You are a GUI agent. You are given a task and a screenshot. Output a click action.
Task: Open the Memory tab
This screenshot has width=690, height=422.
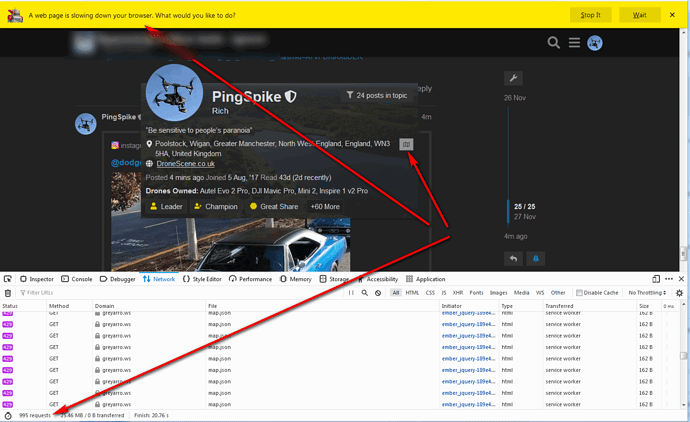coord(296,279)
